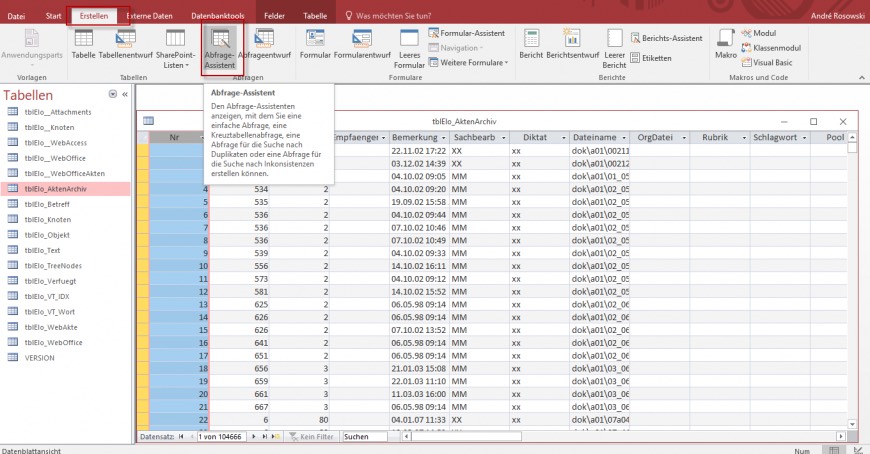Select tblElo__WebAccess table

point(65,143)
